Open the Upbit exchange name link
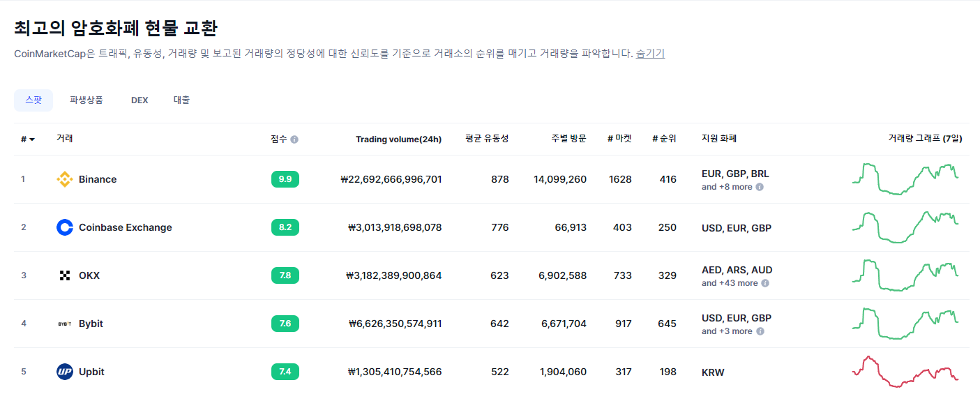Viewport: 980px width, 394px height. click(x=91, y=372)
